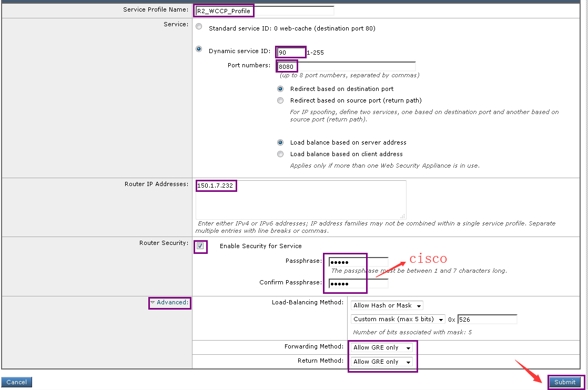Click the Router IP Addresses text area
The image size is (588, 390).
click(x=300, y=199)
